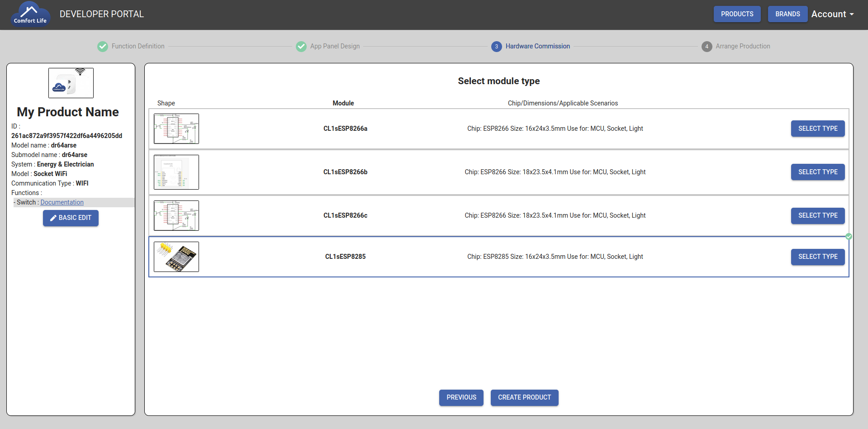Click the smart socket product image
The image size is (868, 429).
[x=71, y=83]
